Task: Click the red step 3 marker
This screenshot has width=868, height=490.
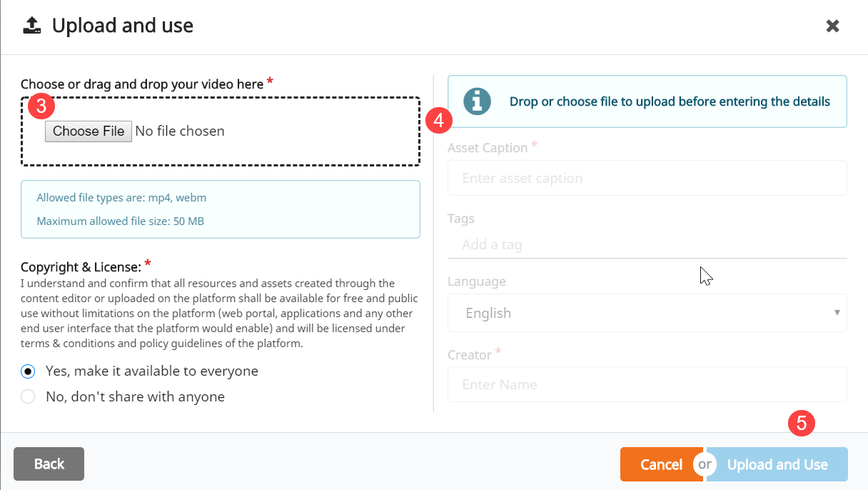Action: [41, 106]
